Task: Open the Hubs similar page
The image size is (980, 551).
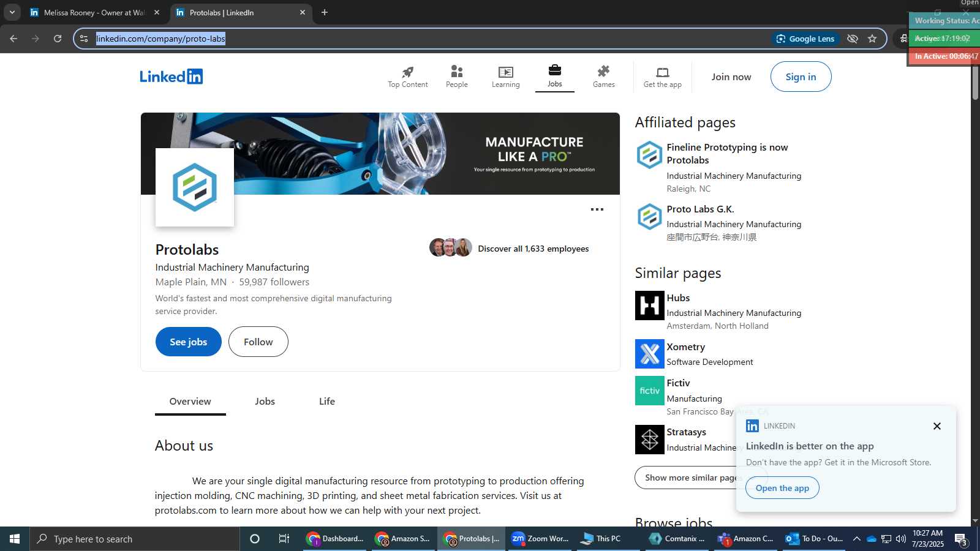Action: coord(678,298)
